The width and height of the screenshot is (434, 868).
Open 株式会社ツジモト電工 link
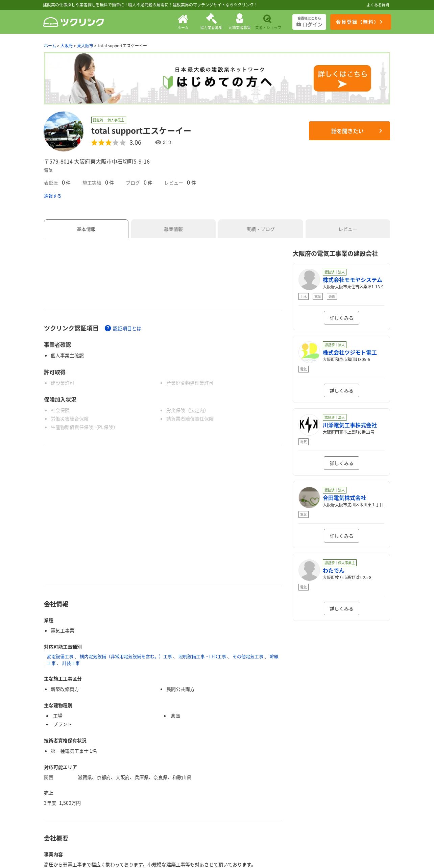point(349,353)
